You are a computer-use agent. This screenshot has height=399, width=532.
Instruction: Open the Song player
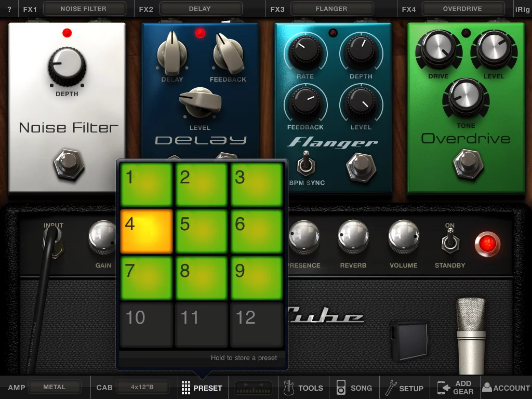(354, 388)
